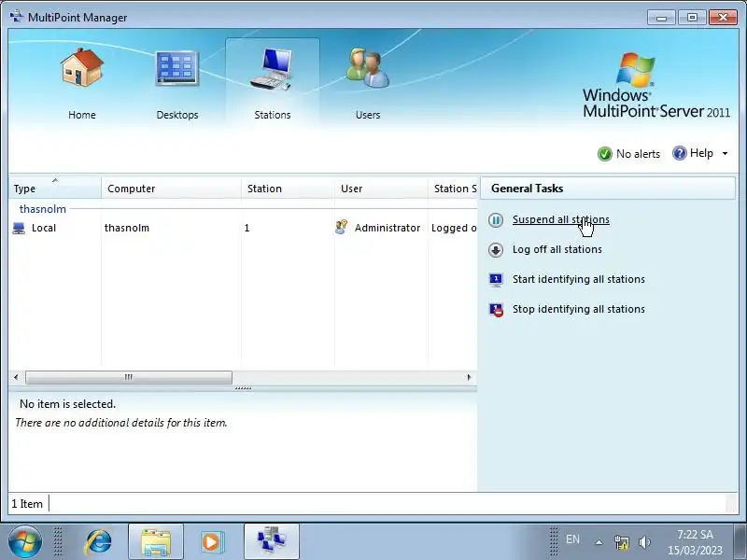Viewport: 747px width, 560px height.
Task: Click Suspend all stations link
Action: pos(561,219)
